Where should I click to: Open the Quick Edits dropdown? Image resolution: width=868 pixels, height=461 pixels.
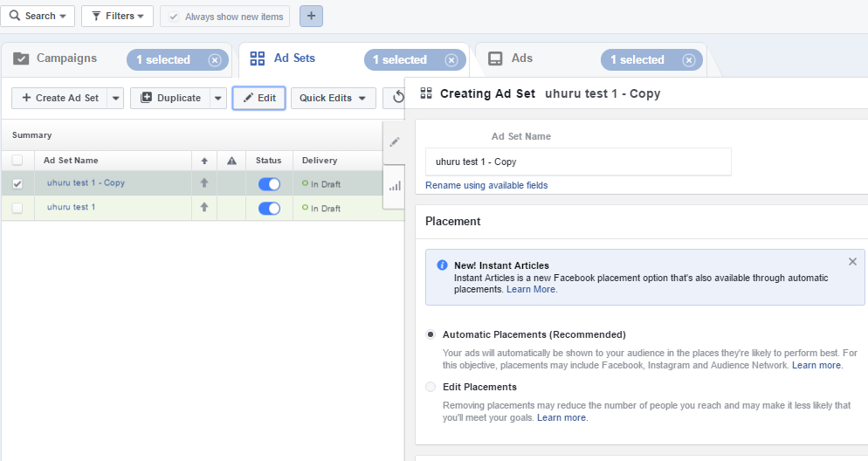tap(334, 98)
